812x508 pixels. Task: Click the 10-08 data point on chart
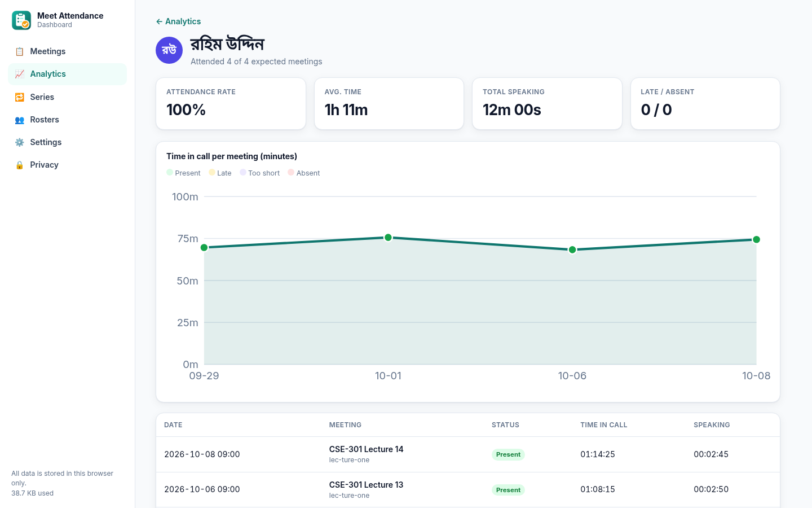pyautogui.click(x=756, y=239)
